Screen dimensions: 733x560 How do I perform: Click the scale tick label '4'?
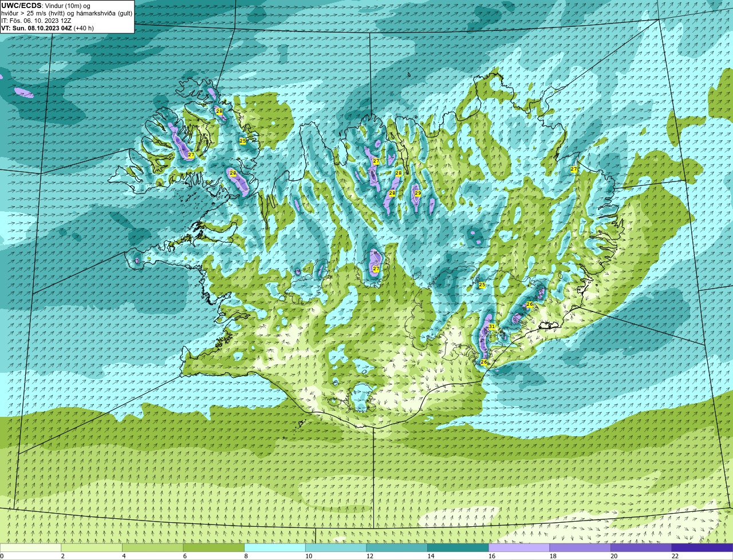(124, 556)
